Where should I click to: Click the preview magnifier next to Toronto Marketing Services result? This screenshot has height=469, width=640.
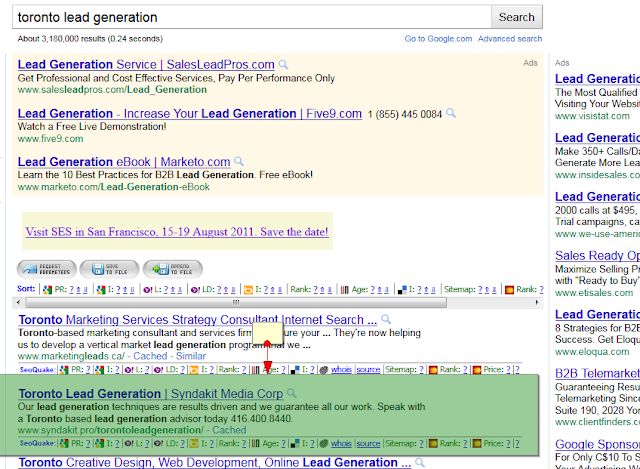tap(386, 319)
